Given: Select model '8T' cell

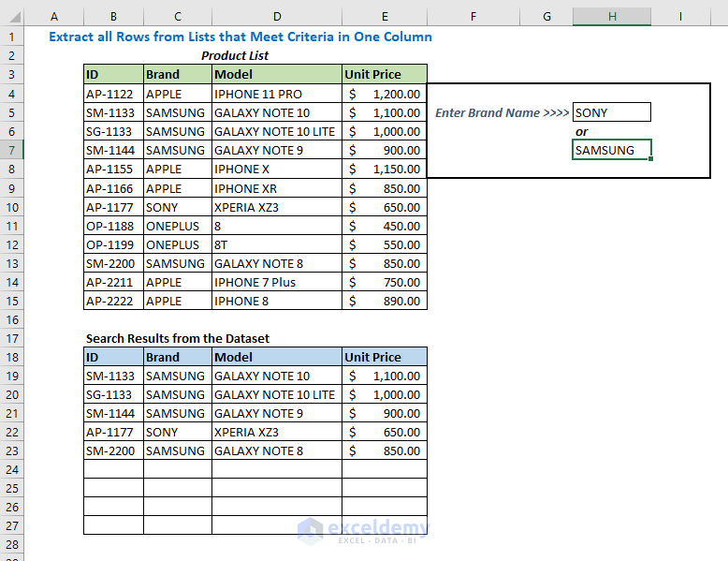Looking at the screenshot, I should [277, 244].
